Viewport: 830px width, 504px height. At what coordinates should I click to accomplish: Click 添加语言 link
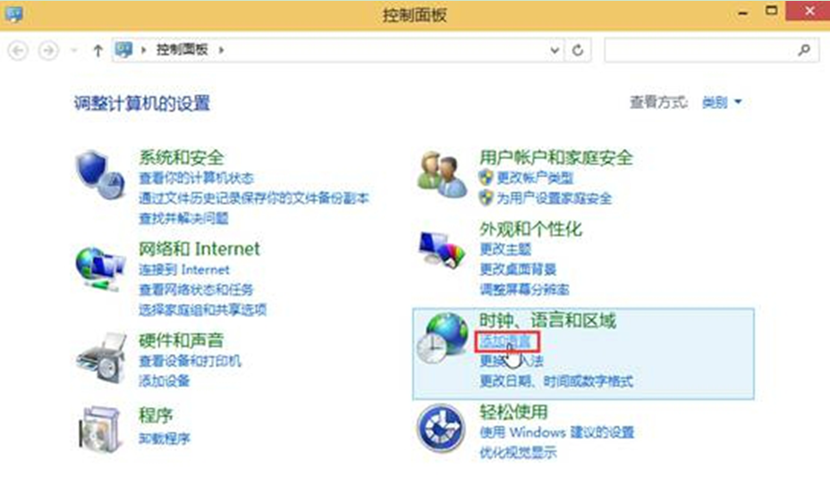pyautogui.click(x=505, y=341)
